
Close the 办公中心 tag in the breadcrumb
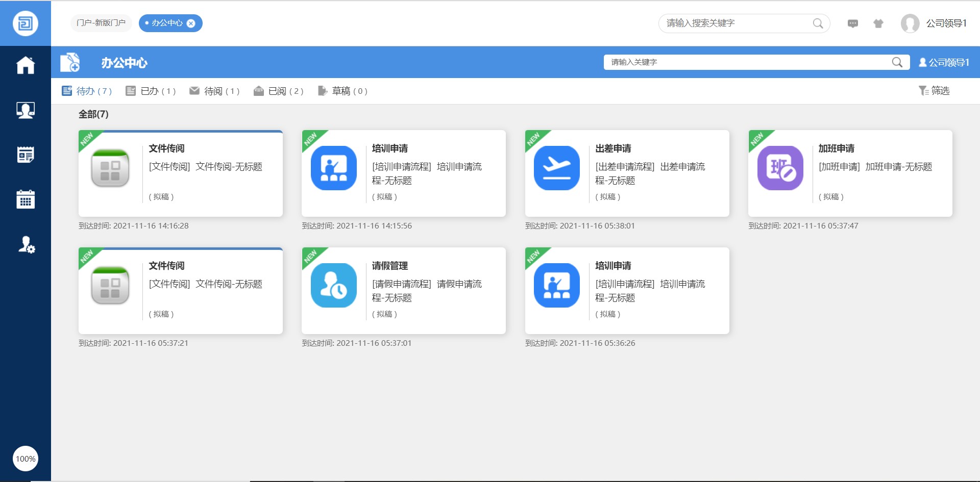click(191, 22)
